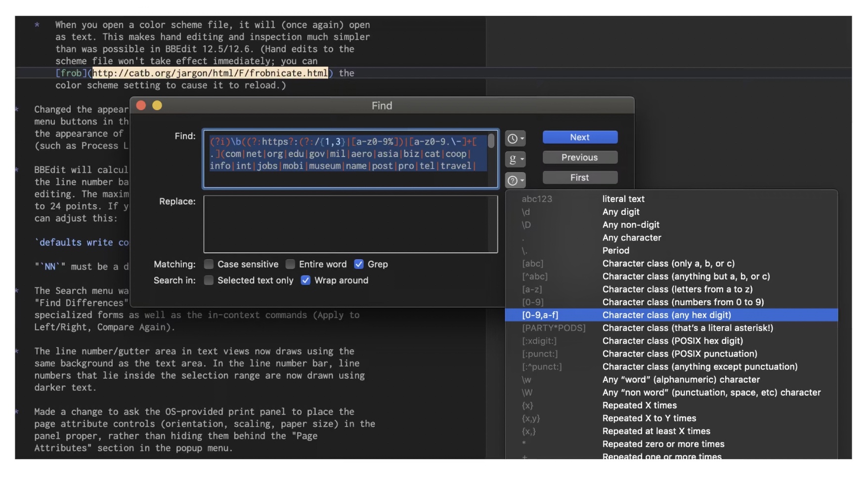The width and height of the screenshot is (868, 477).
Task: Open the saved Grep patterns 'g' popup
Action: 515,159
